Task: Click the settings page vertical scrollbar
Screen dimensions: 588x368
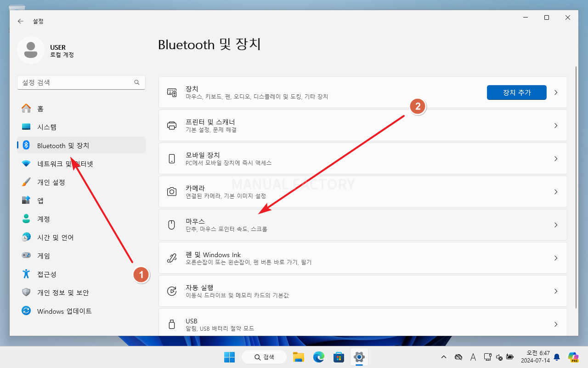Action: coord(576,187)
